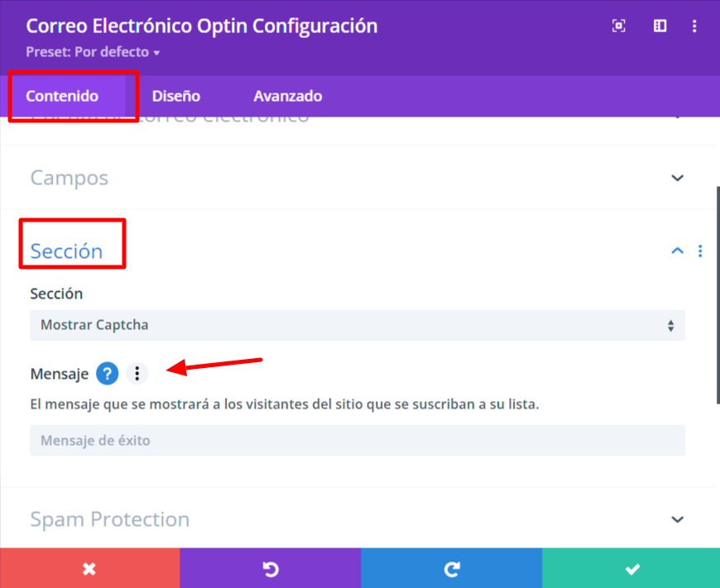Viewport: 720px width, 588px height.
Task: Save settings with the green checkmark
Action: click(631, 568)
